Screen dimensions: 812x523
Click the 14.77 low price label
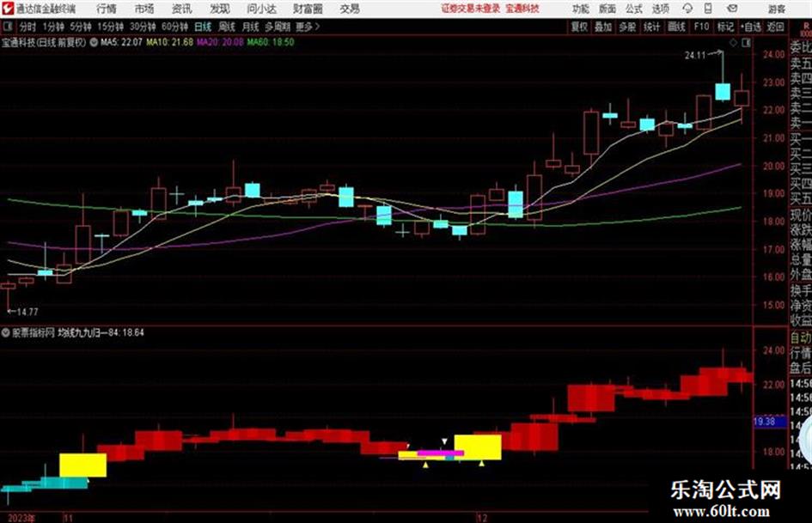(27, 312)
